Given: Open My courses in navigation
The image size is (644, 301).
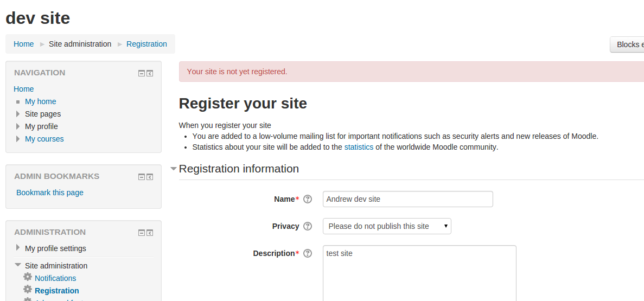Looking at the screenshot, I should (44, 139).
